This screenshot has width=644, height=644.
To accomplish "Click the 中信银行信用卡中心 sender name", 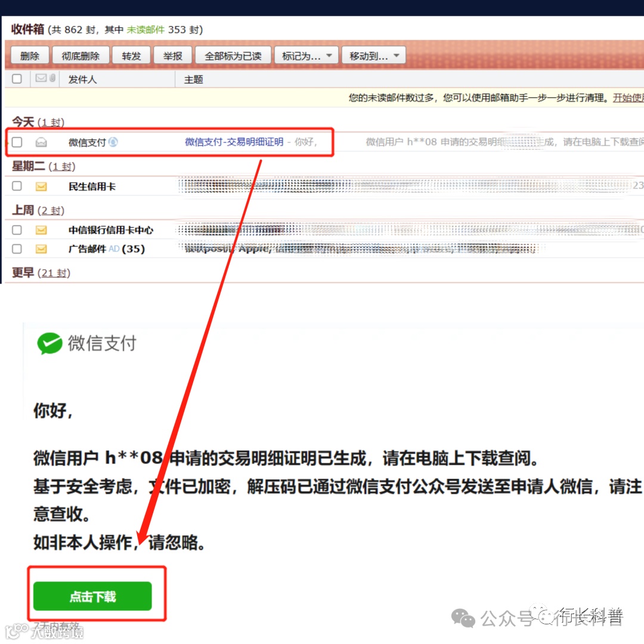I will tap(111, 230).
